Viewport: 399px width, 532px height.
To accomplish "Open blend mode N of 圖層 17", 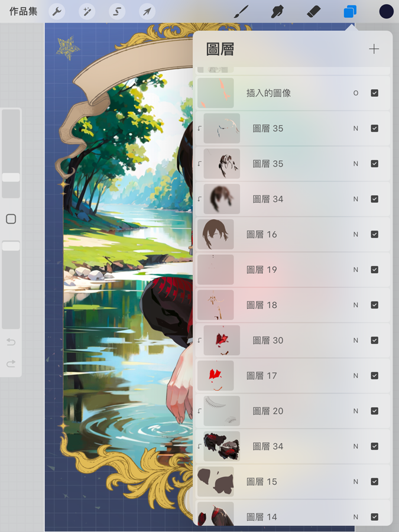I will click(x=356, y=375).
